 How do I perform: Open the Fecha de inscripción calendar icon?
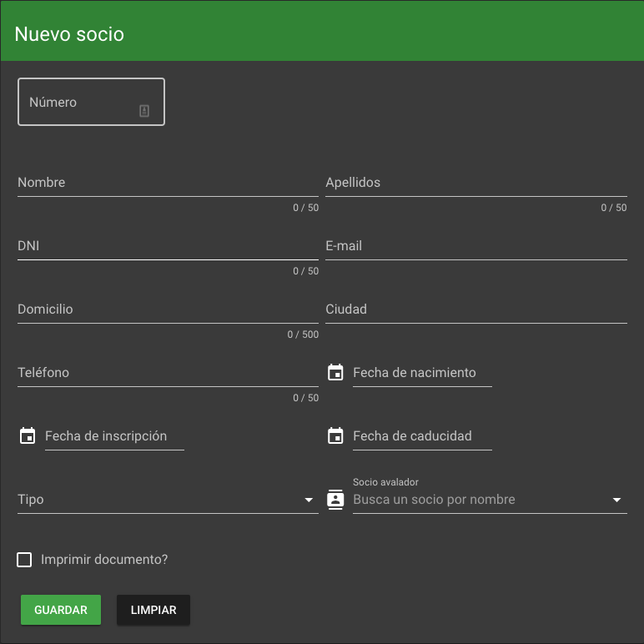(x=28, y=435)
